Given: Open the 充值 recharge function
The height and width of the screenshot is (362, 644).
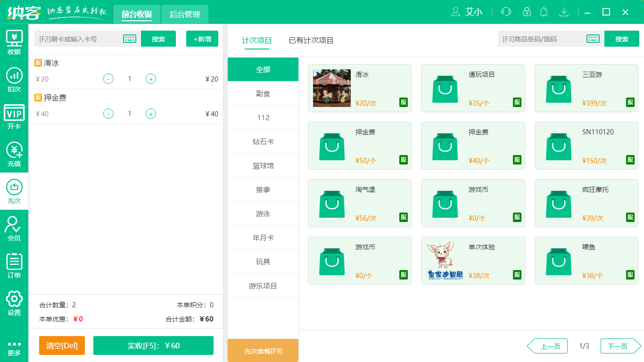Looking at the screenshot, I should tap(14, 152).
